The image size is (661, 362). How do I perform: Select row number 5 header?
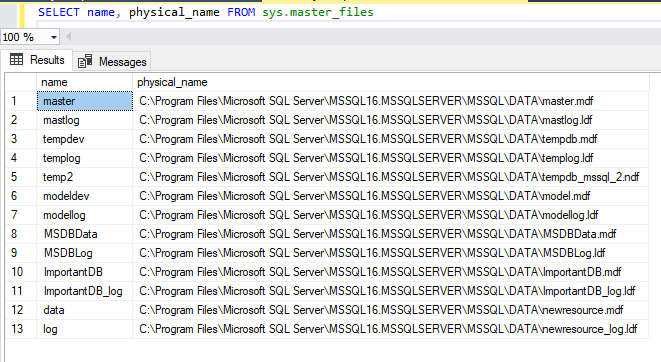click(x=21, y=177)
